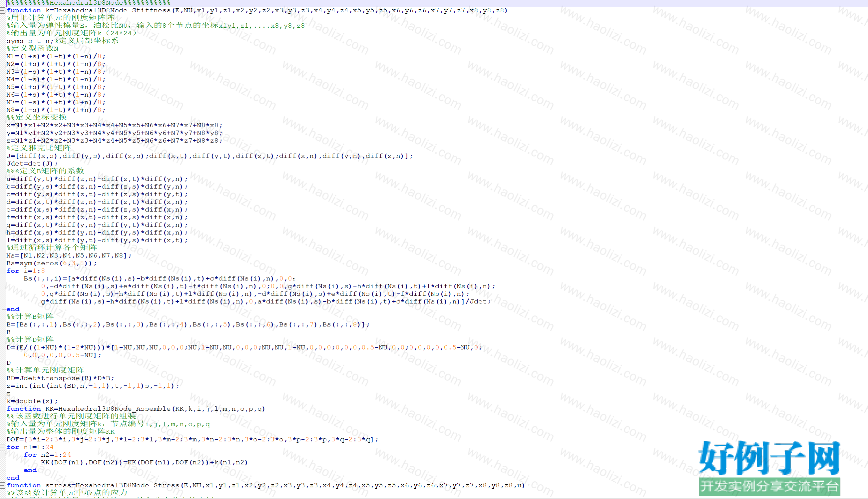
Task: Click the 'D=(E/((1+NU)*(1-2*NU)))*[...' line
Action: coord(244,347)
